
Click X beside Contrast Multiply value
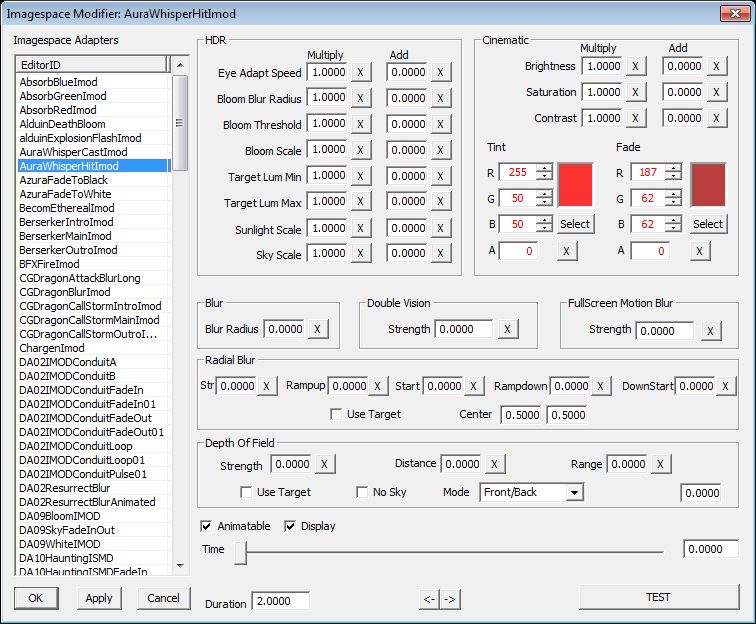point(635,118)
